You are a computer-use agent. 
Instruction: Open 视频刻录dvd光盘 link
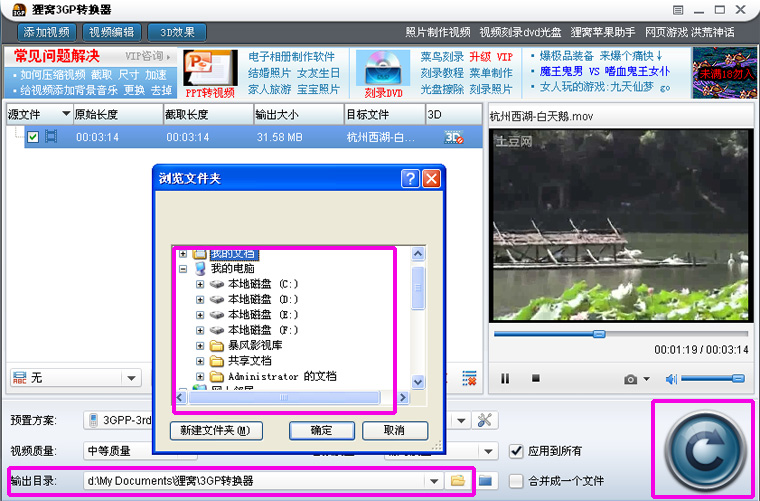520,32
